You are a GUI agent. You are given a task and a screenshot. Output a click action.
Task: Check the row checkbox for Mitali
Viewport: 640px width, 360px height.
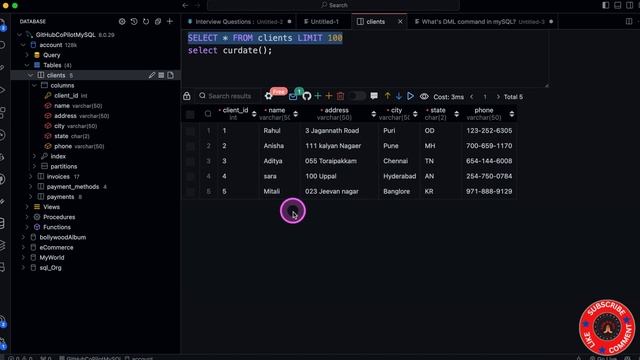(x=190, y=191)
